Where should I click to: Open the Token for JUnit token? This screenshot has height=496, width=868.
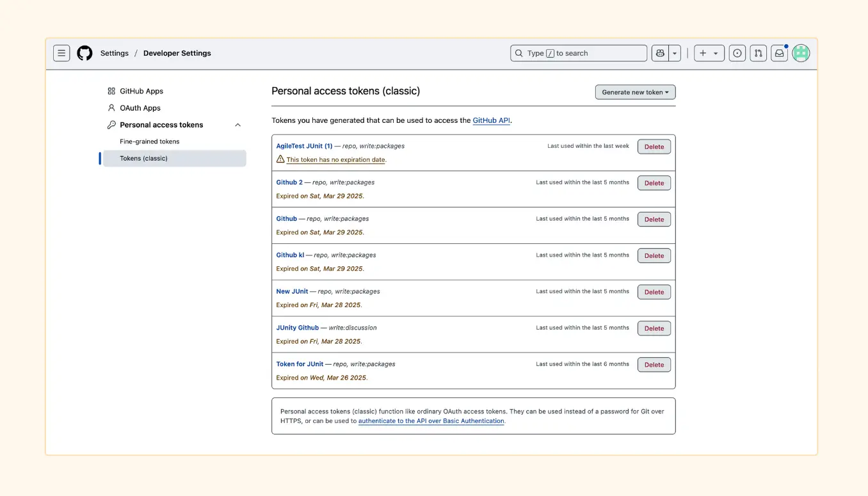[x=300, y=364]
